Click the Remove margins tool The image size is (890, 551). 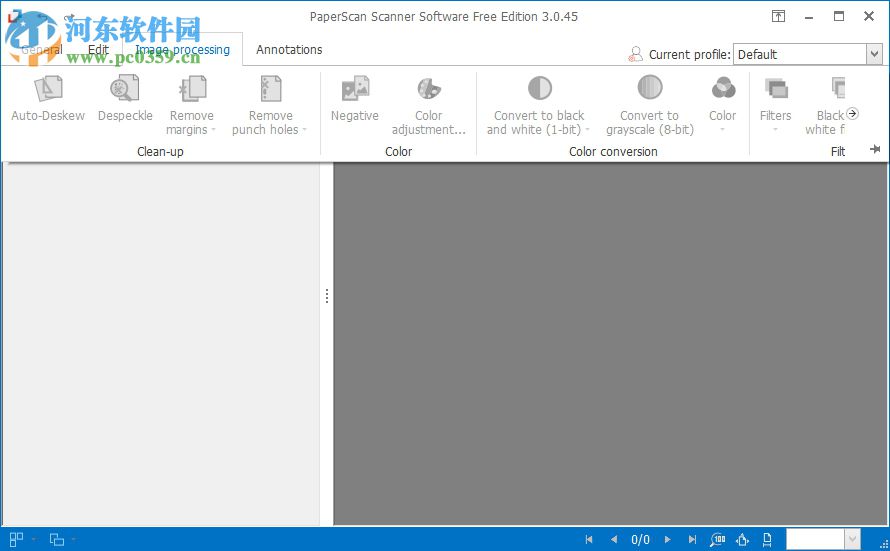191,106
